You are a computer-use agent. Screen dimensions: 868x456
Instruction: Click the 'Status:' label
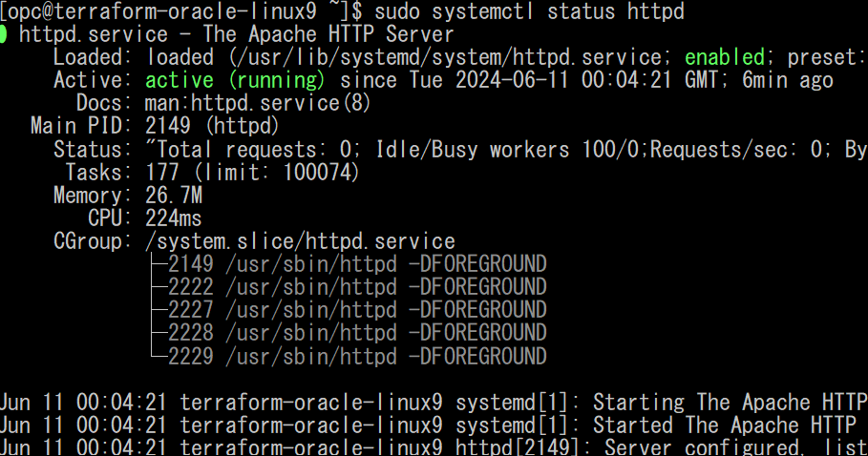point(93,150)
